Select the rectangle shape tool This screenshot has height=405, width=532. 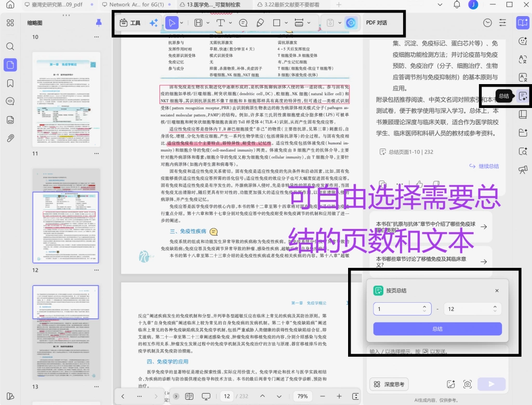pos(276,23)
